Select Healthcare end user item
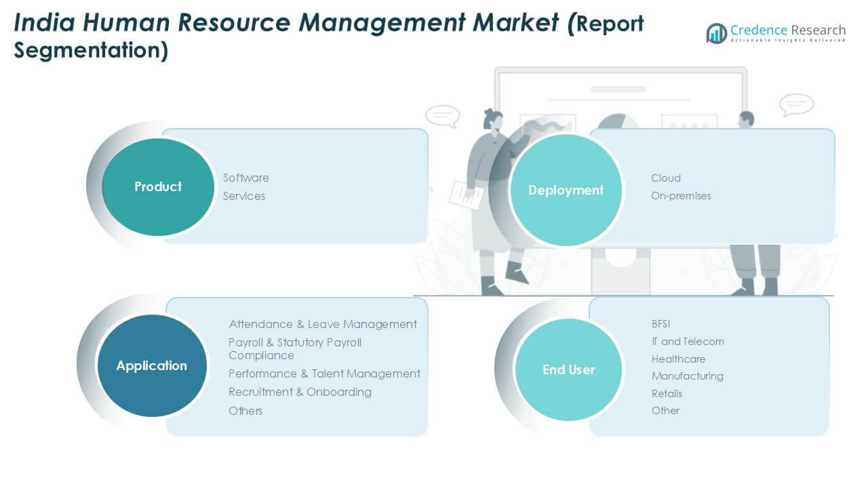Screen dimensions: 868x488 click(x=678, y=359)
